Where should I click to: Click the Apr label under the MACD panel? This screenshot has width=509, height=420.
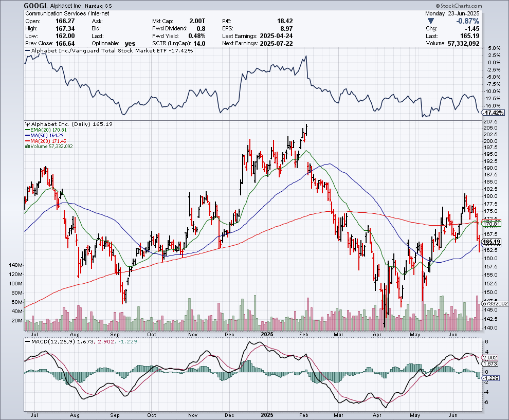[x=377, y=415]
